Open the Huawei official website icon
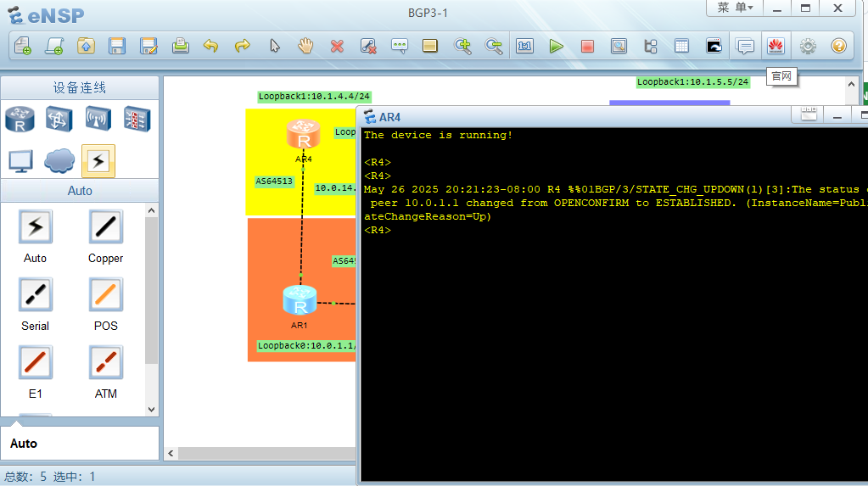Viewport: 868px width, 486px height. point(776,46)
